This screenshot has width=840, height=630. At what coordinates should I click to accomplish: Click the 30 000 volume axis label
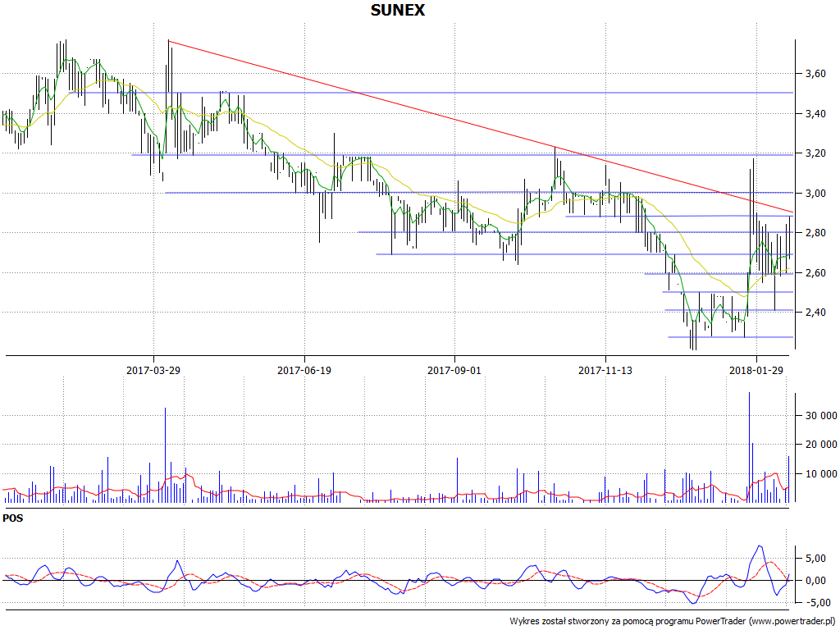coord(820,416)
